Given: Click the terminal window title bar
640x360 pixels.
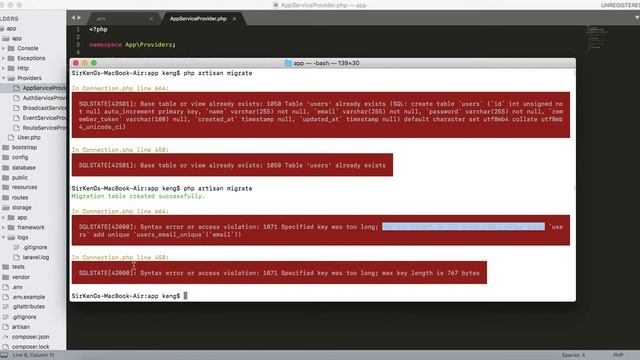Looking at the screenshot, I should 322,63.
